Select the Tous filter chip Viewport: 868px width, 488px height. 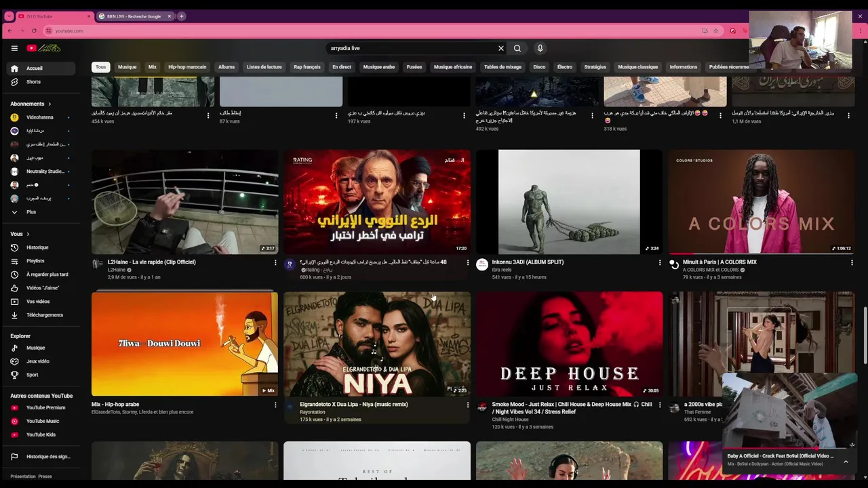coord(101,67)
